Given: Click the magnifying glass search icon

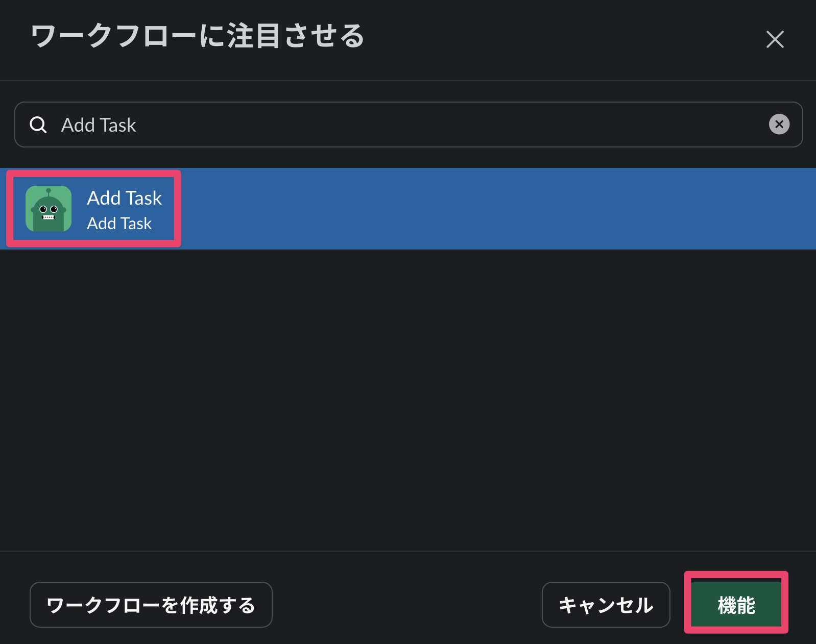Looking at the screenshot, I should (38, 125).
